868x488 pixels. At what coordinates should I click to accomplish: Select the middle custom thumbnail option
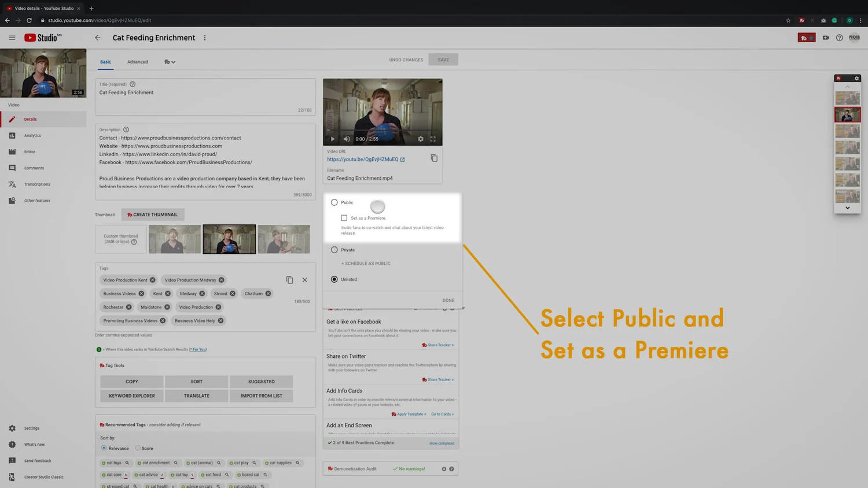229,239
